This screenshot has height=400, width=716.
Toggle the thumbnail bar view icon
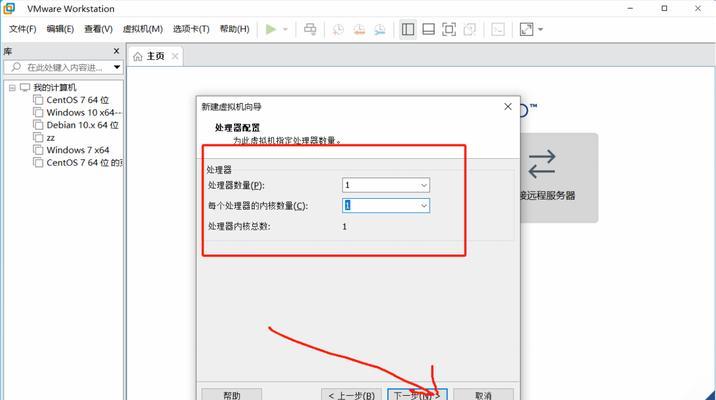click(428, 30)
